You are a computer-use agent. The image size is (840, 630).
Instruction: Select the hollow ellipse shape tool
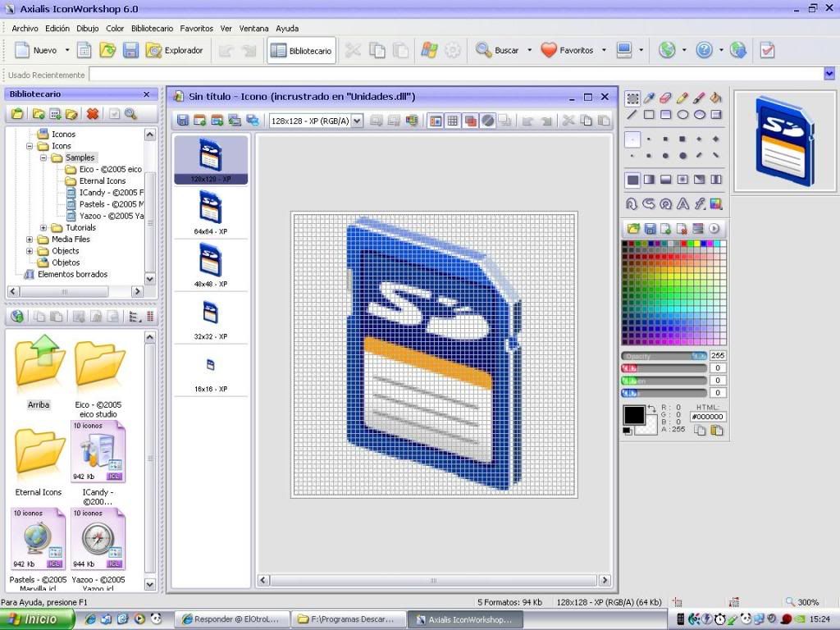[682, 115]
